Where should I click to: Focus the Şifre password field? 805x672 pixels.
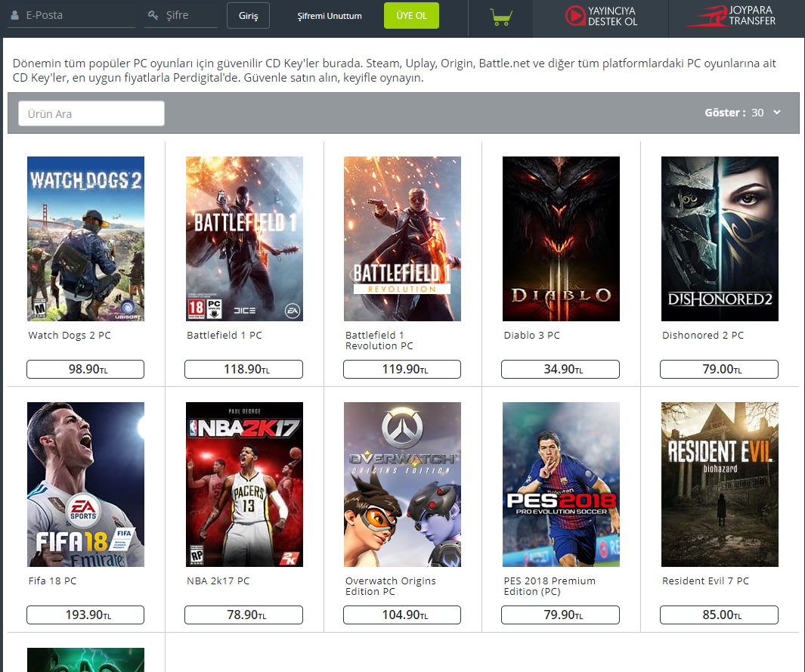(181, 15)
